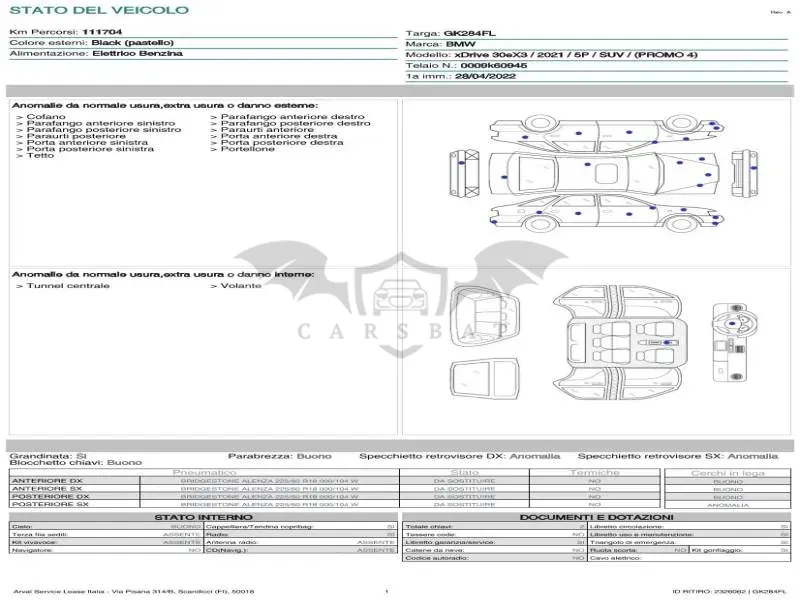The width and height of the screenshot is (800, 600).
Task: Click the "Parabrezza: Buono" field
Action: pos(280,456)
